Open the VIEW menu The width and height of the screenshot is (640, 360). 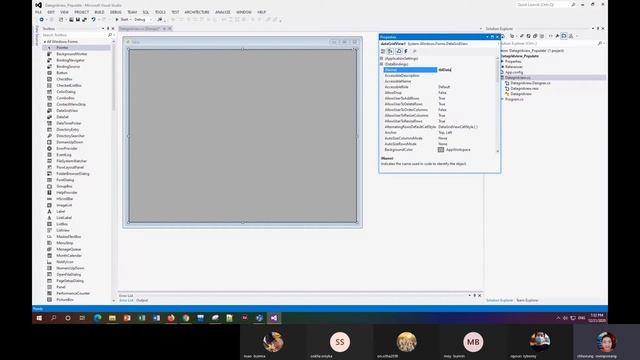tap(64, 12)
